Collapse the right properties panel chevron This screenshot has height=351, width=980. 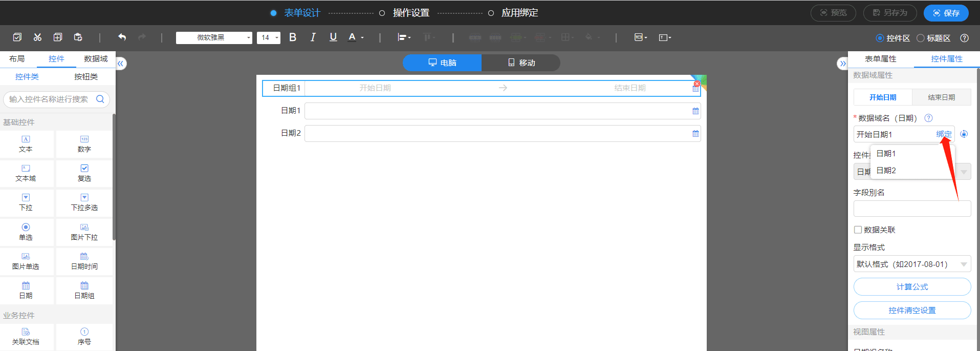(x=842, y=64)
